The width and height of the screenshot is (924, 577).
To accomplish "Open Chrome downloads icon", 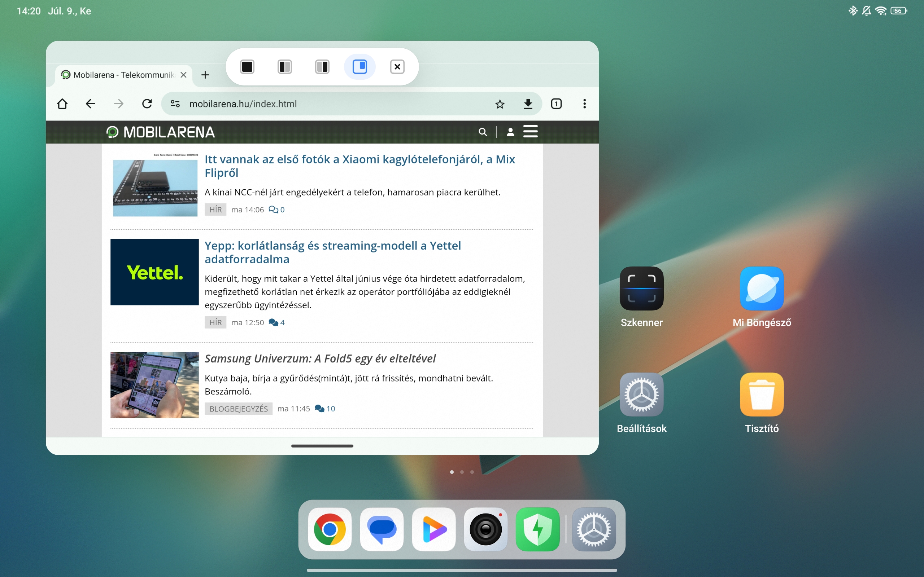I will coord(528,104).
